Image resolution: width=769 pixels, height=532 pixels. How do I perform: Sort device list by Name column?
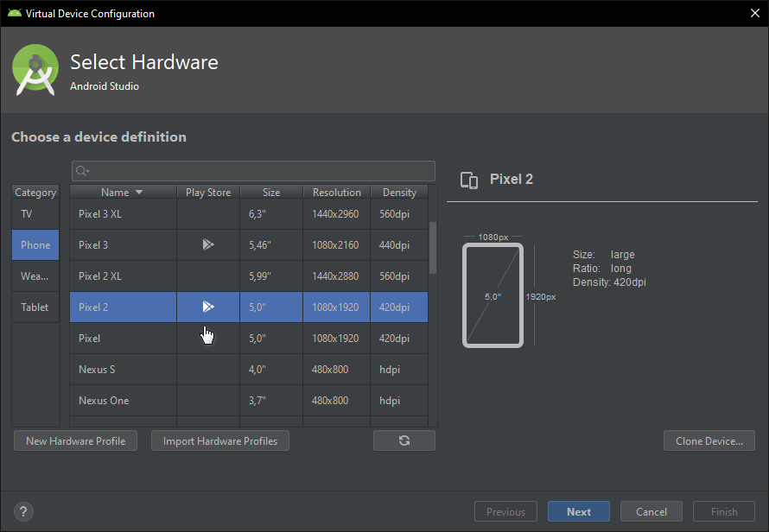tap(122, 193)
